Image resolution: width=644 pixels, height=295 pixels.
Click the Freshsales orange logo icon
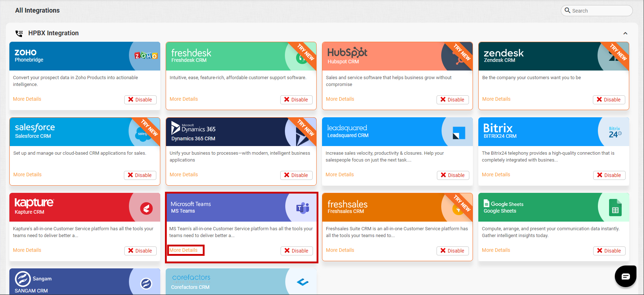pyautogui.click(x=458, y=209)
